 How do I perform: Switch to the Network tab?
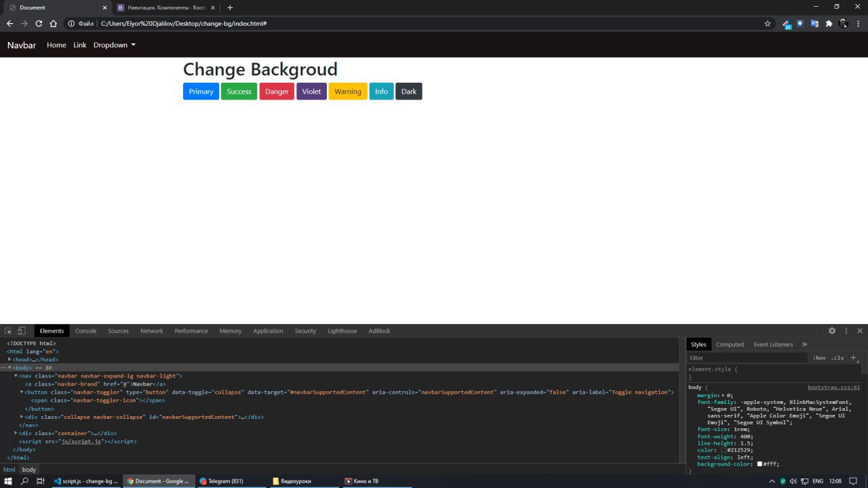pos(151,331)
